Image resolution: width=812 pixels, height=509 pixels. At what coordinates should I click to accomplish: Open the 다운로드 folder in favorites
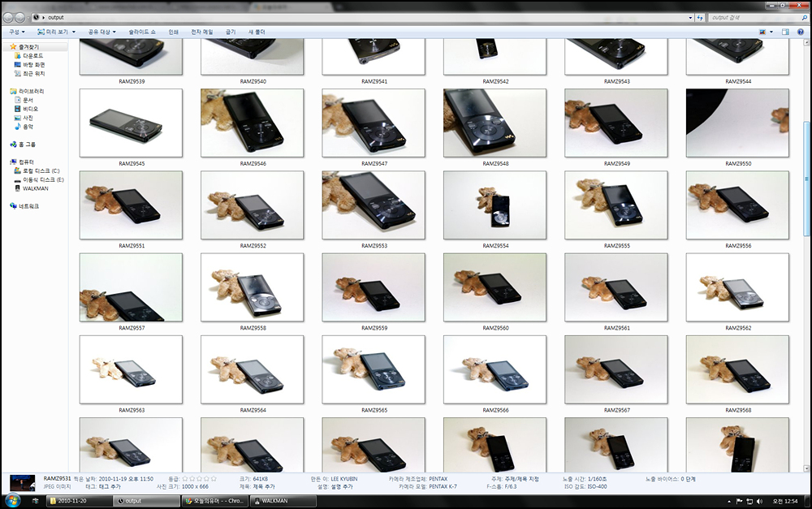pyautogui.click(x=34, y=56)
